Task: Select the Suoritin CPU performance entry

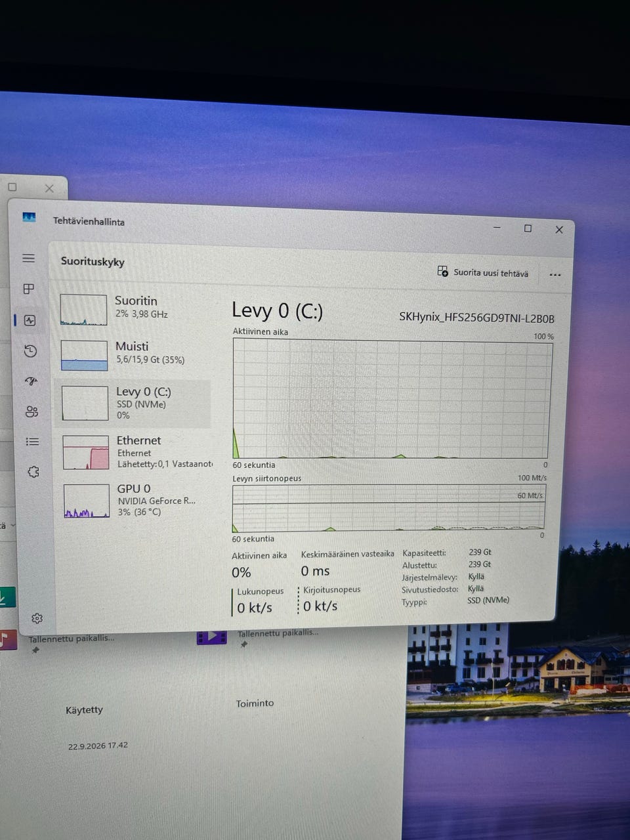Action: pos(134,310)
